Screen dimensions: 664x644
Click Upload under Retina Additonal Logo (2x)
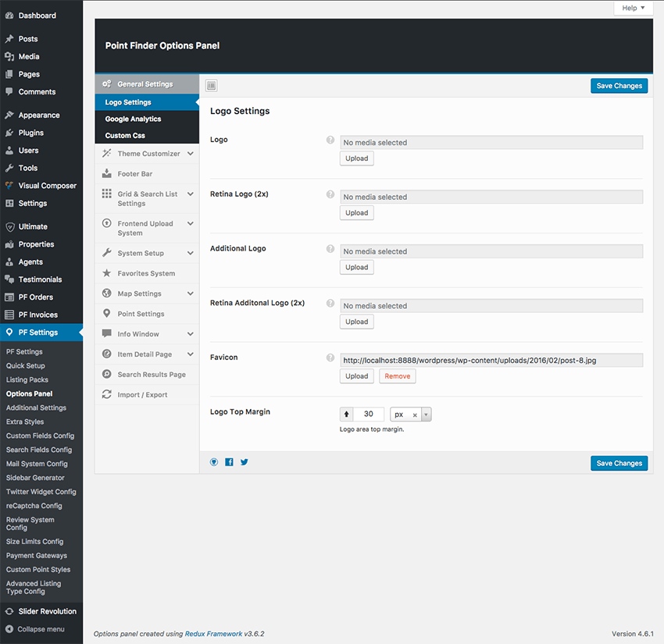point(356,322)
